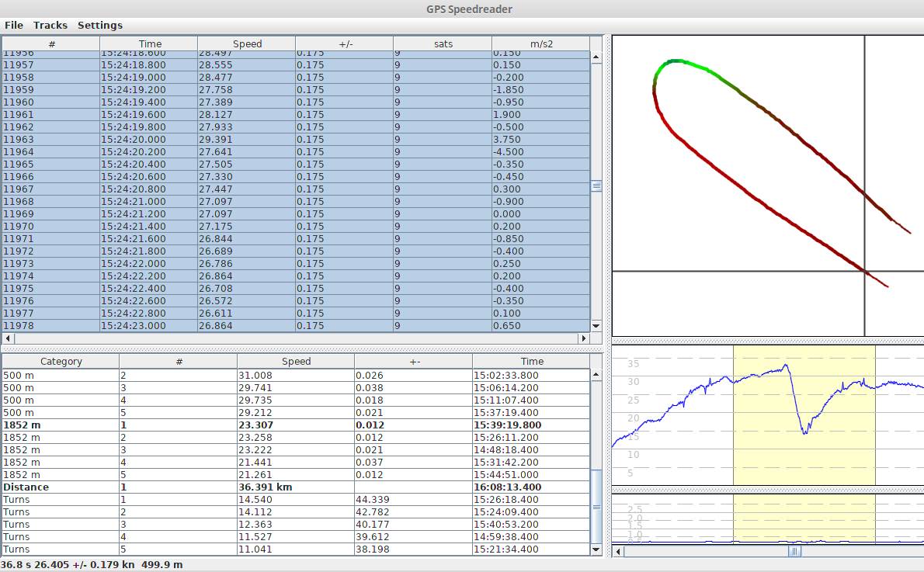924x572 pixels.
Task: Sort data table by the Speed column header
Action: (247, 44)
